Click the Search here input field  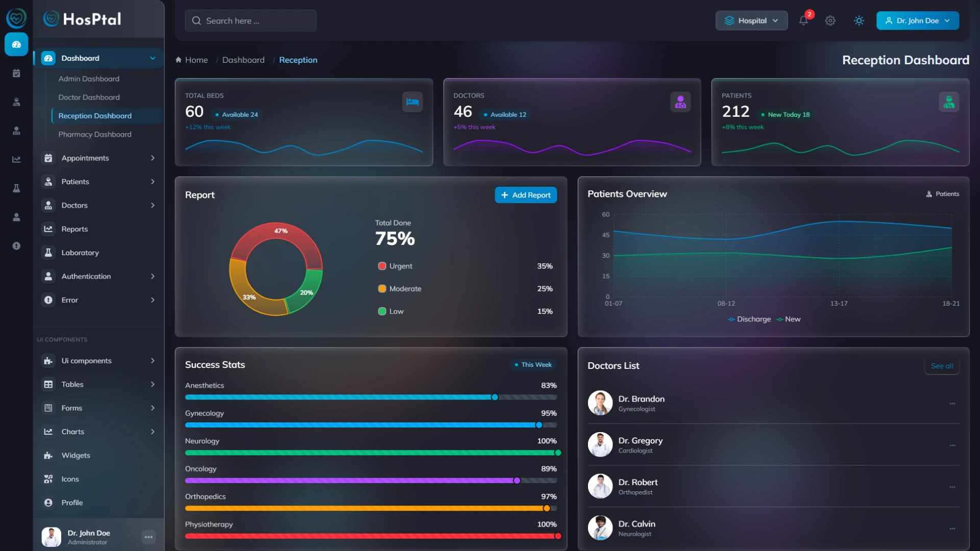coord(251,21)
